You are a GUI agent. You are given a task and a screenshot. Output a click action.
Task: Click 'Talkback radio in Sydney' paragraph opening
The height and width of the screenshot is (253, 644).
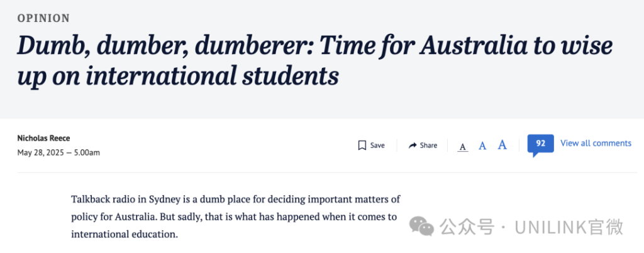(x=117, y=200)
